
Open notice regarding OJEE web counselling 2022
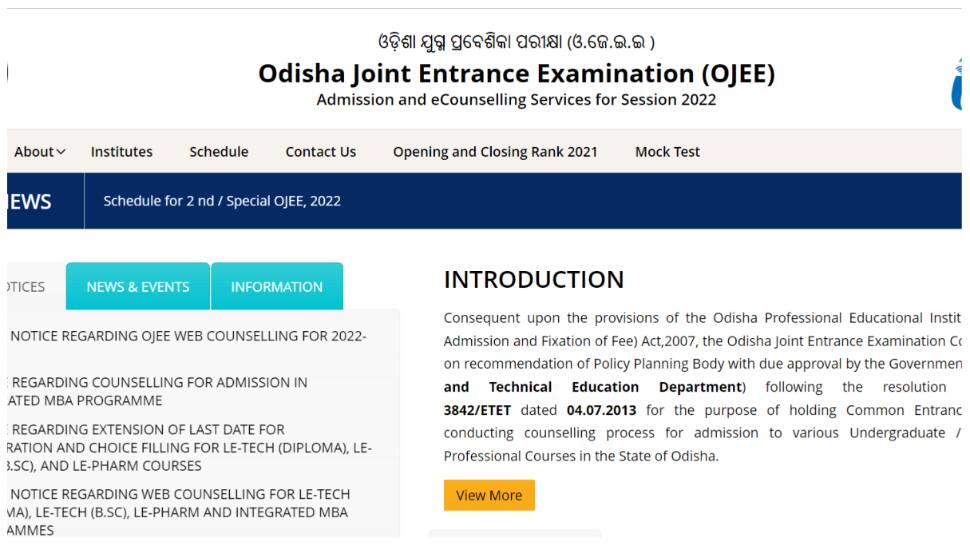[188, 336]
